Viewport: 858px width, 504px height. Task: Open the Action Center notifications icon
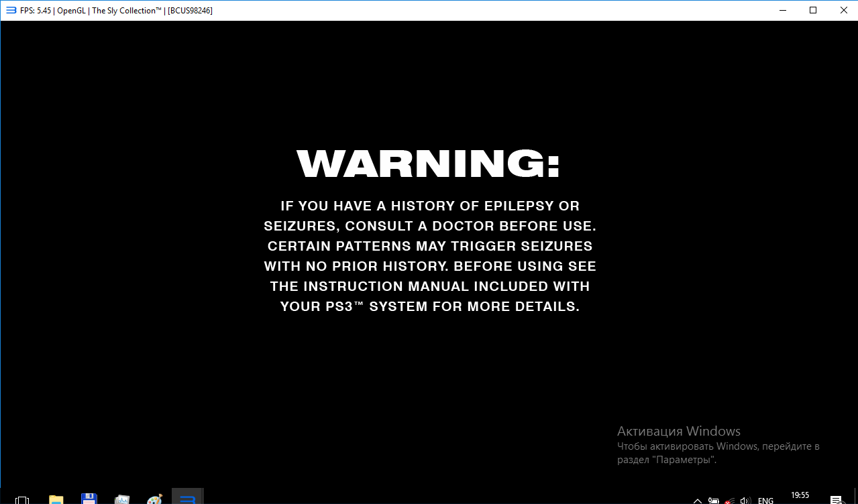(x=836, y=499)
